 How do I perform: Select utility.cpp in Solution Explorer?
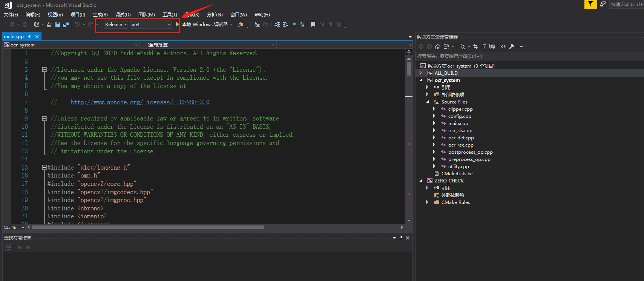point(458,167)
